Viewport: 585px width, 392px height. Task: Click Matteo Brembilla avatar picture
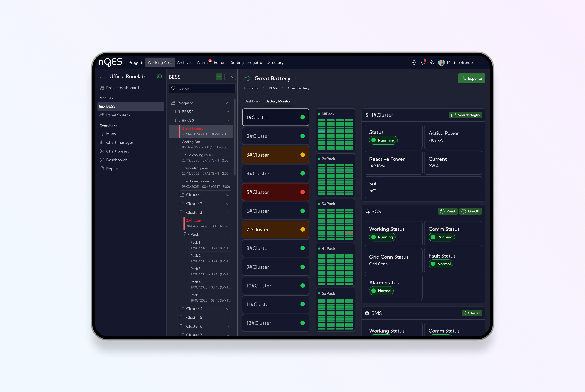point(441,62)
